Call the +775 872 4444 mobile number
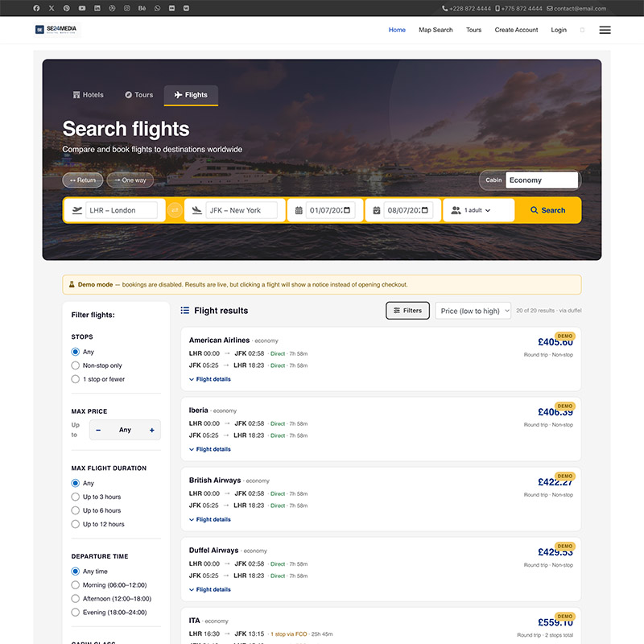Screen dimensions: 644x644 click(x=518, y=9)
